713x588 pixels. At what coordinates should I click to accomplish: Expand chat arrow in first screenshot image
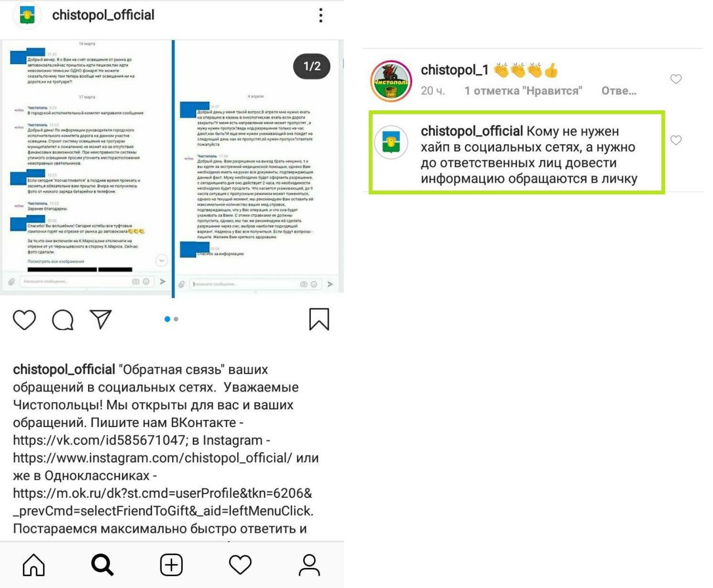[x=162, y=260]
